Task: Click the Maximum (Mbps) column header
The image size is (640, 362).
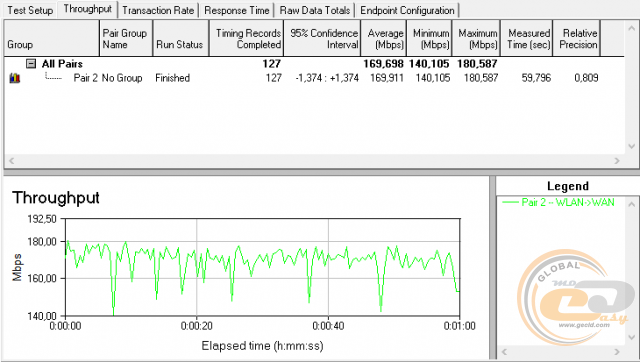Action: pos(476,38)
